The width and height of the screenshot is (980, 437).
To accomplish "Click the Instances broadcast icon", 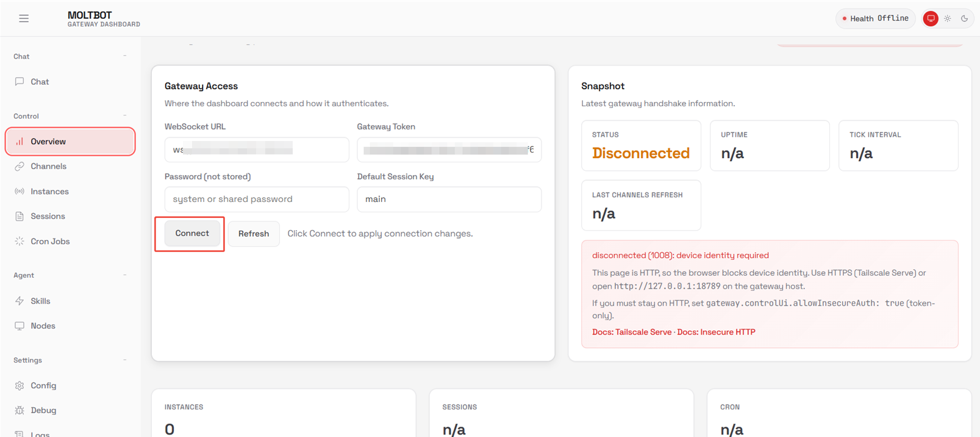I will tap(20, 192).
